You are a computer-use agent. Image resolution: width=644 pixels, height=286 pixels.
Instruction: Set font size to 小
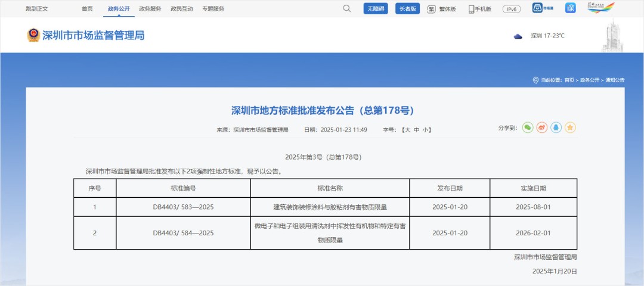point(426,130)
